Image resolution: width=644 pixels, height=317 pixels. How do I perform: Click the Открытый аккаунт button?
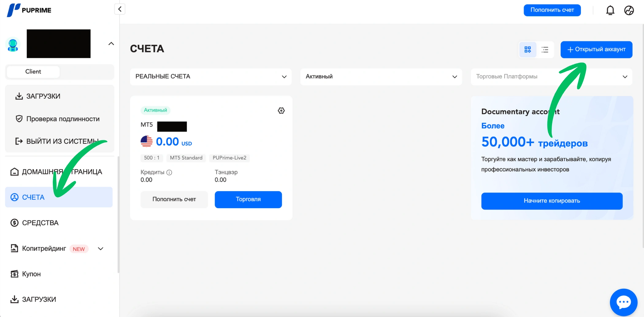click(596, 50)
